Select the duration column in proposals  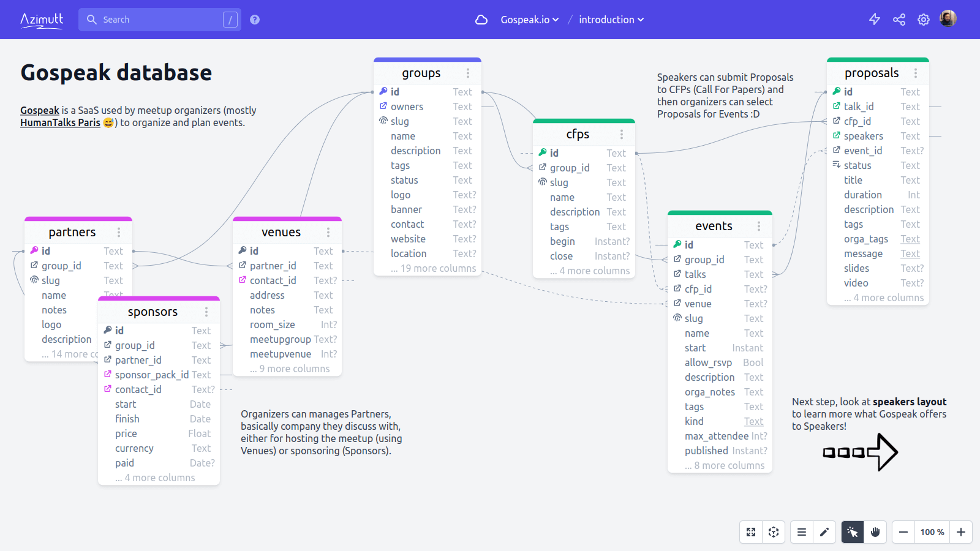(878, 195)
